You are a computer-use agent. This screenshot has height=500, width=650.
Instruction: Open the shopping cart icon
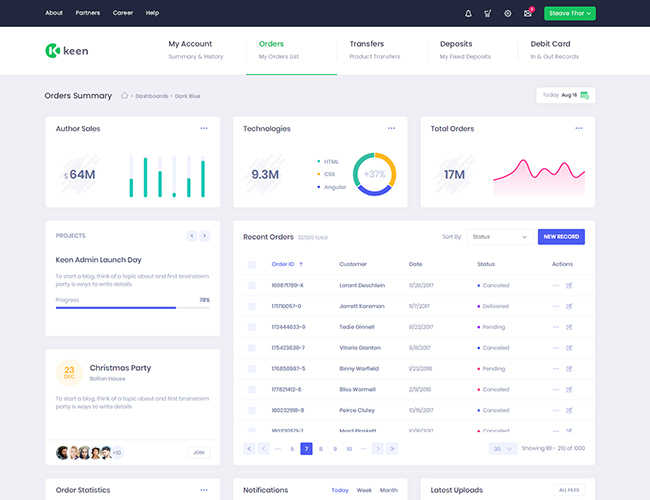click(488, 13)
